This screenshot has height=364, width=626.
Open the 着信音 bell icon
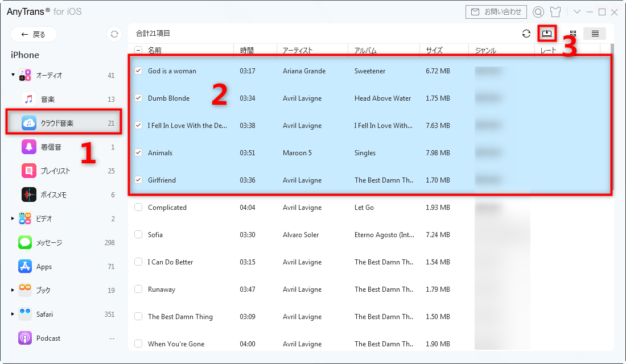point(29,147)
